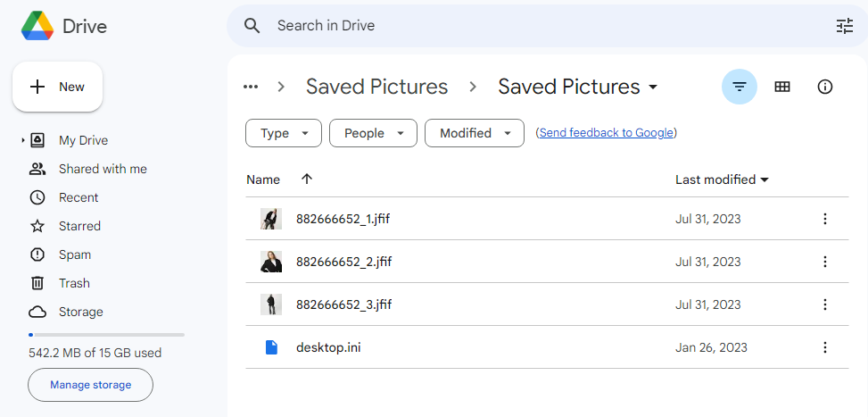Toggle the filter bar button
The height and width of the screenshot is (417, 868).
click(739, 87)
